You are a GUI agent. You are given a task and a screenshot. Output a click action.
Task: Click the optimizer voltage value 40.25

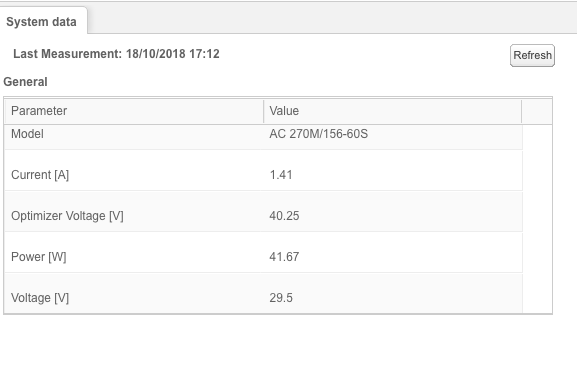pos(284,216)
